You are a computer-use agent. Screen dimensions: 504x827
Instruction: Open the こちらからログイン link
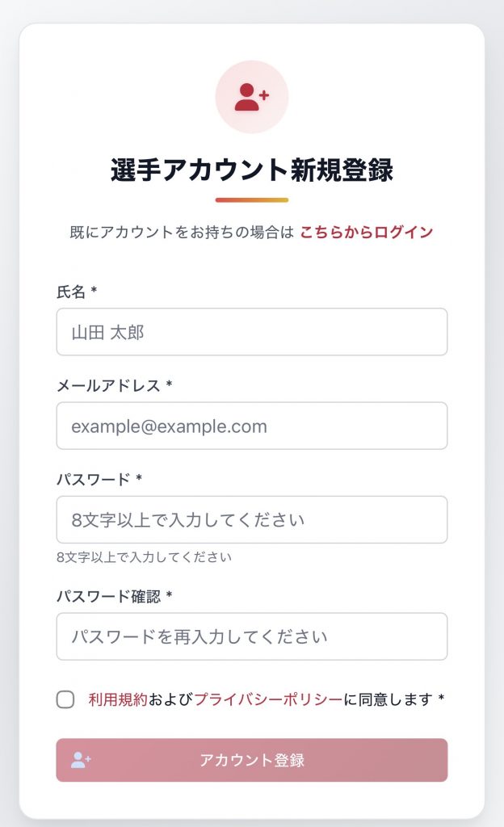pos(367,233)
